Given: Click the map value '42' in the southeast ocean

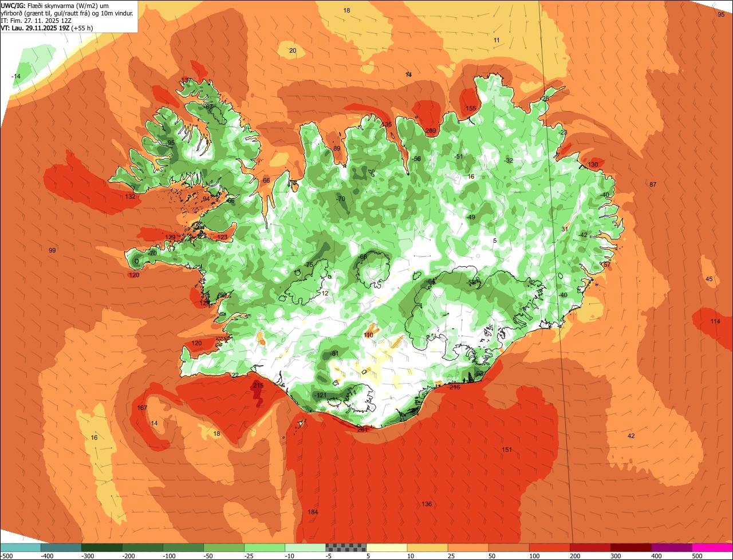Looking at the screenshot, I should click(x=631, y=436).
